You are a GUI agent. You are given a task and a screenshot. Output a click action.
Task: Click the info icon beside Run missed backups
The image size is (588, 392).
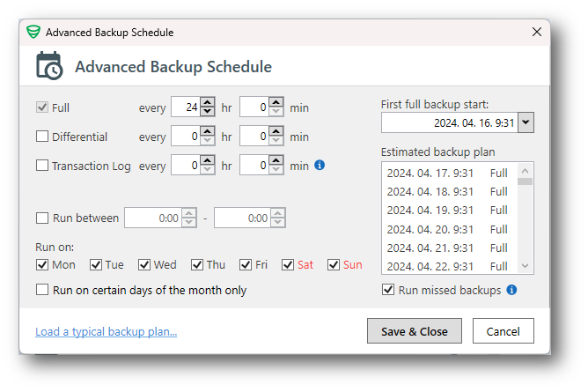coord(511,290)
